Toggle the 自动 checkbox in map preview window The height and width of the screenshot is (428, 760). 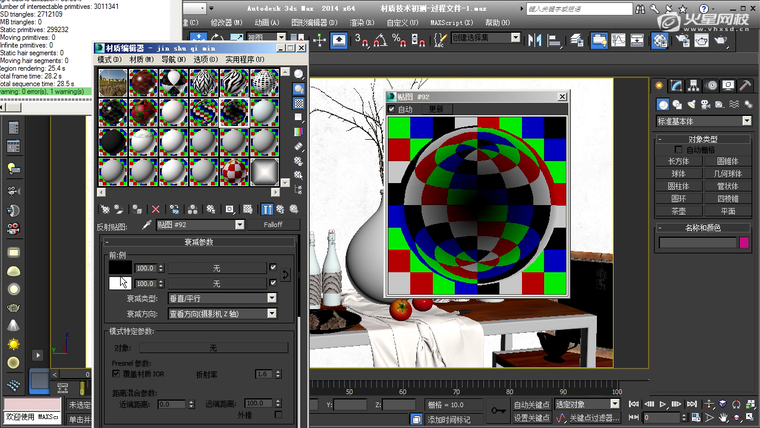point(392,109)
